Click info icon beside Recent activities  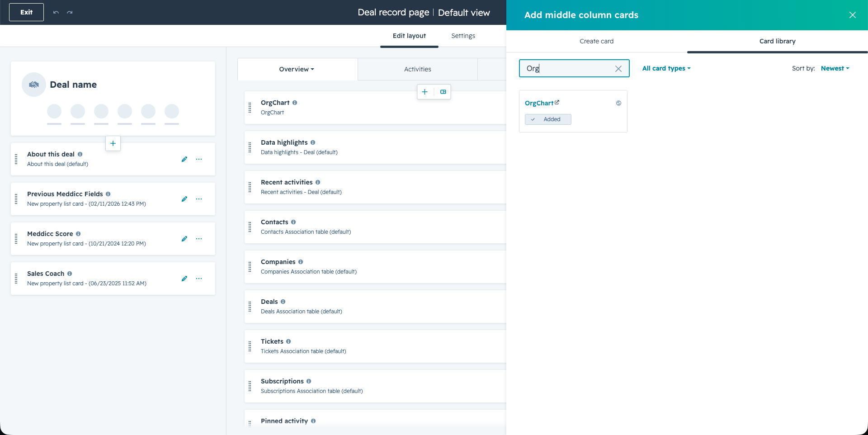318,182
